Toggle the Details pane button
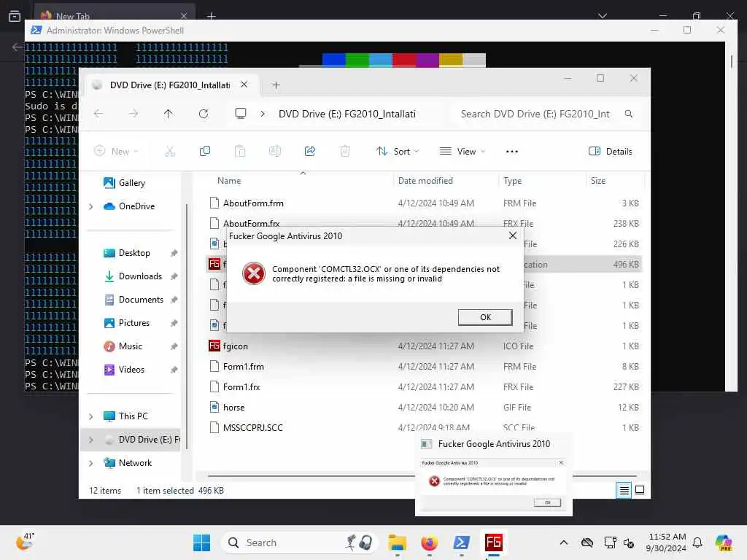The height and width of the screenshot is (560, 747). tap(611, 152)
